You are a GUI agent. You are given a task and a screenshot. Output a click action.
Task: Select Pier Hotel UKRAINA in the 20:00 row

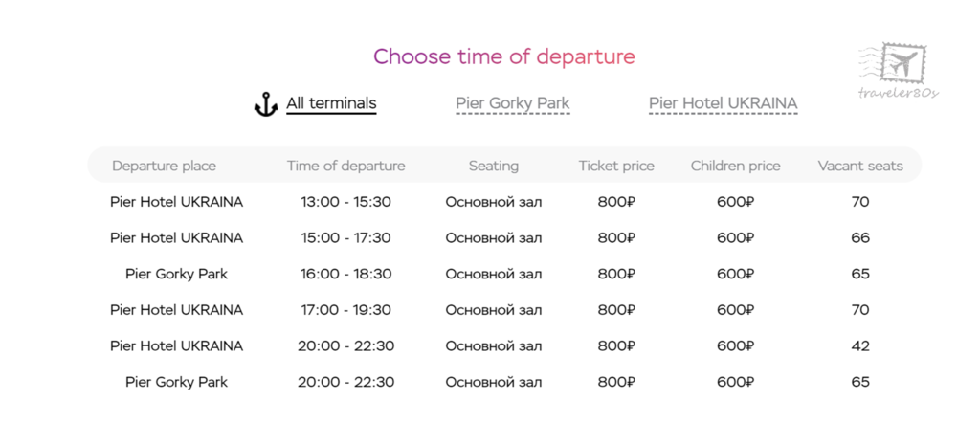tap(176, 345)
